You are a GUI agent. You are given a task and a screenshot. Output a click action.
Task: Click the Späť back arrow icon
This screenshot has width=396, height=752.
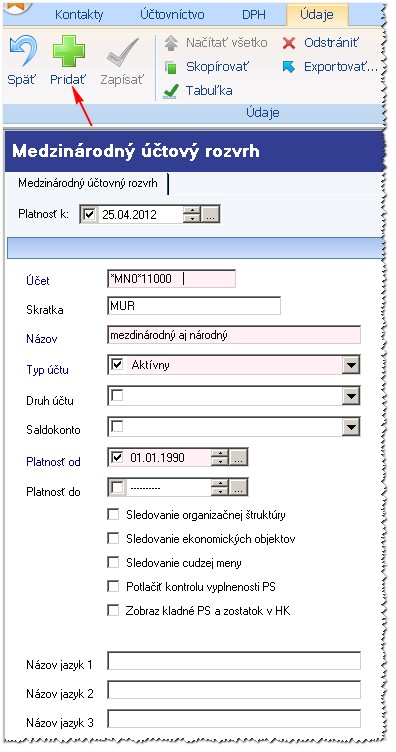tap(22, 51)
